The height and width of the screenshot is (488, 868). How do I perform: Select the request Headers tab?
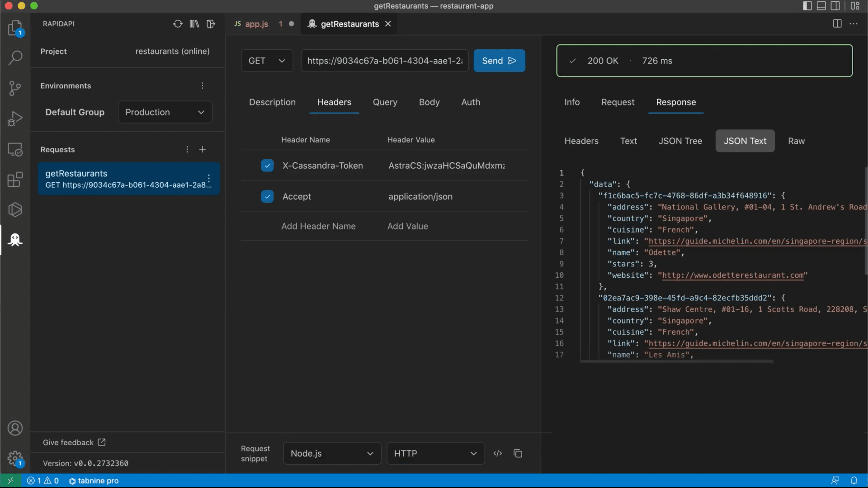tap(334, 102)
